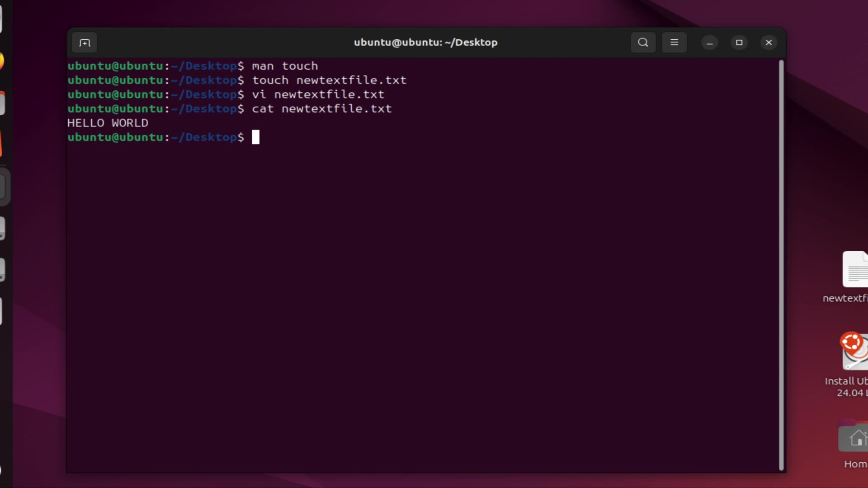
Task: Click the highlighted app icon in the dock
Action: coord(5,187)
